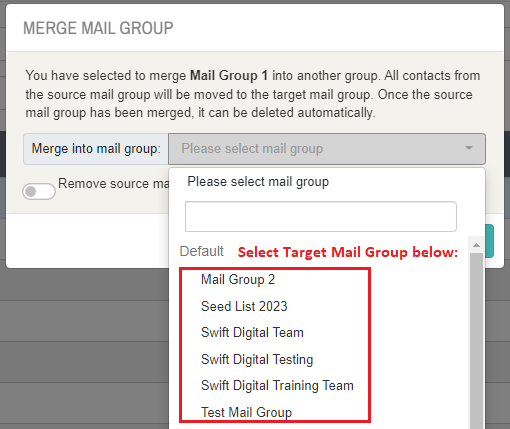The width and height of the screenshot is (510, 429).
Task: Open the 'Please select mail group' combo box
Action: (x=327, y=149)
